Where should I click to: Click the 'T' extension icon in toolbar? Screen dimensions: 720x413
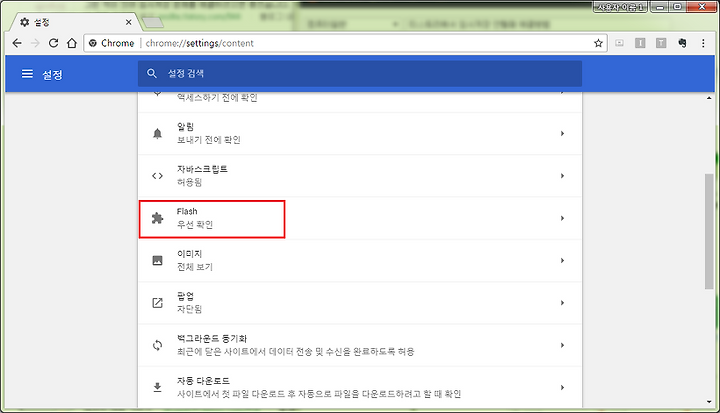click(x=661, y=43)
